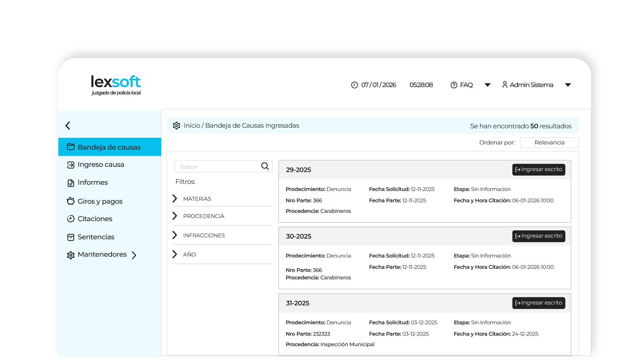The width and height of the screenshot is (644, 362).
Task: Expand the INFRACCIONES filter
Action: coord(175,235)
